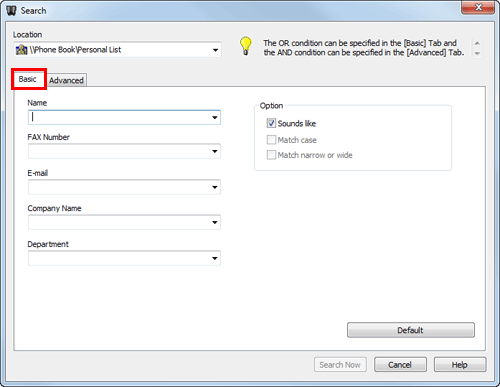Click the Cancel button
The image size is (500, 387).
(400, 365)
